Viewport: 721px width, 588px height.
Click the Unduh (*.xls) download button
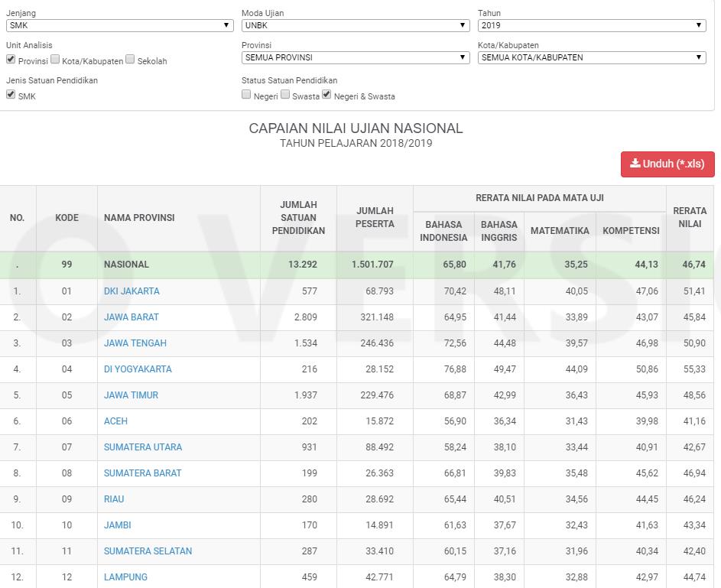point(667,164)
